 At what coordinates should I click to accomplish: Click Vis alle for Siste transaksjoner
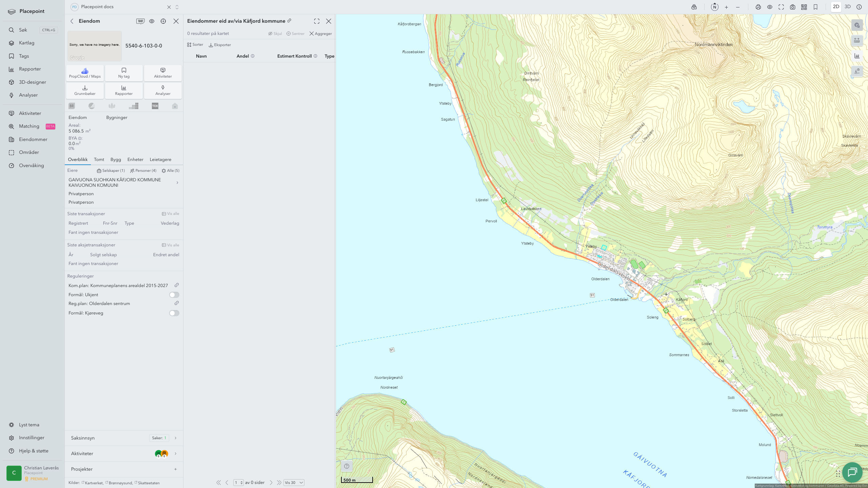(x=171, y=214)
